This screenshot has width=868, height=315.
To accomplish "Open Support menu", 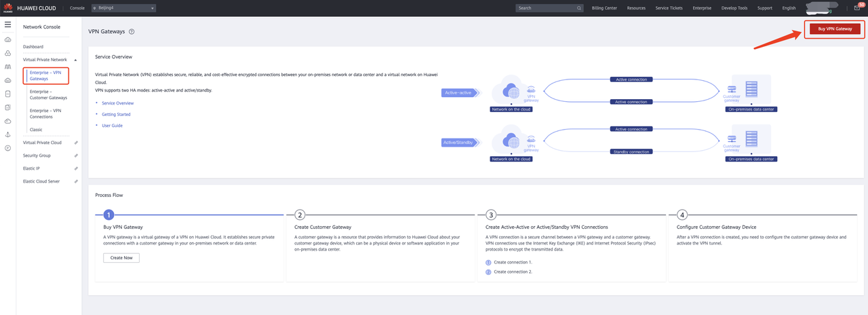I will coord(765,8).
